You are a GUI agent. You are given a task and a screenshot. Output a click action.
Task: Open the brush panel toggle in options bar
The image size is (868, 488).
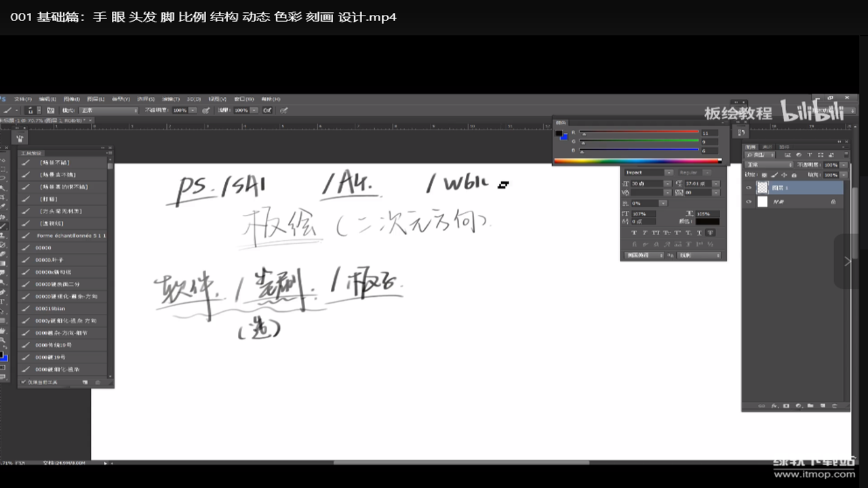[50, 110]
